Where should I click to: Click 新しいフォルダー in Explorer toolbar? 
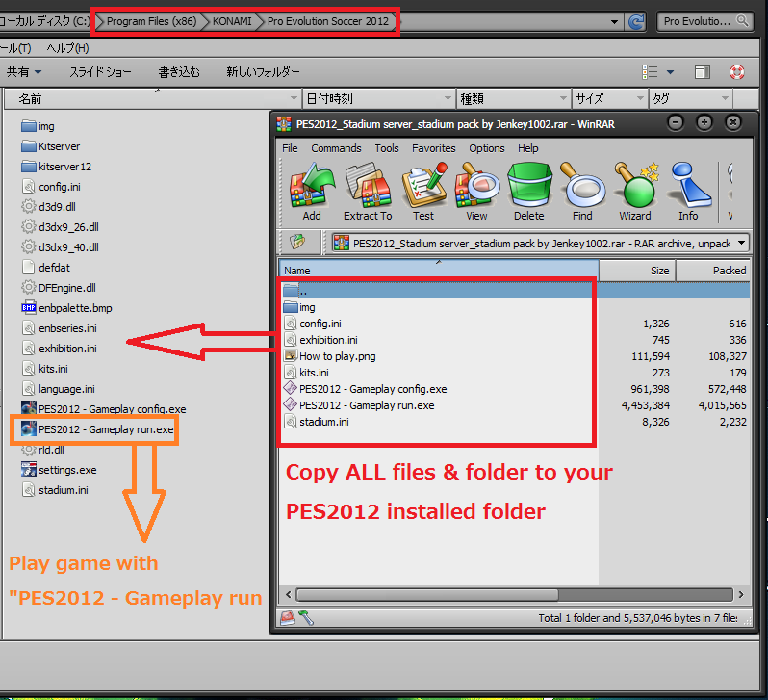[263, 72]
